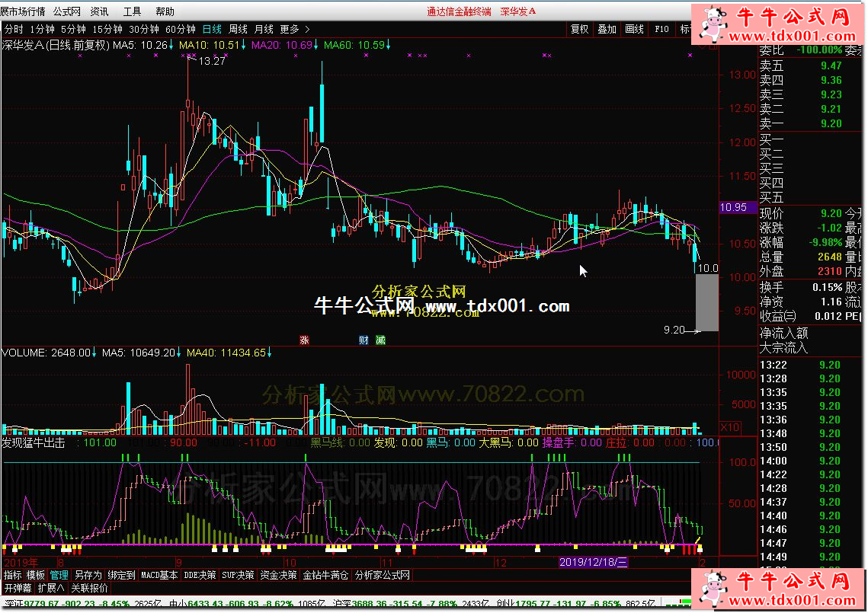
Task: Select the MACD基本 indicator template
Action: pyautogui.click(x=159, y=575)
